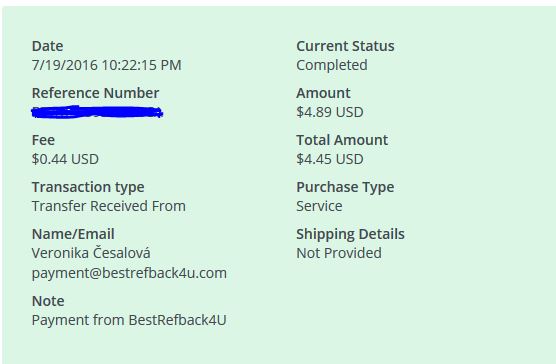556x364 pixels.
Task: Click the Fee label
Action: pyautogui.click(x=43, y=140)
